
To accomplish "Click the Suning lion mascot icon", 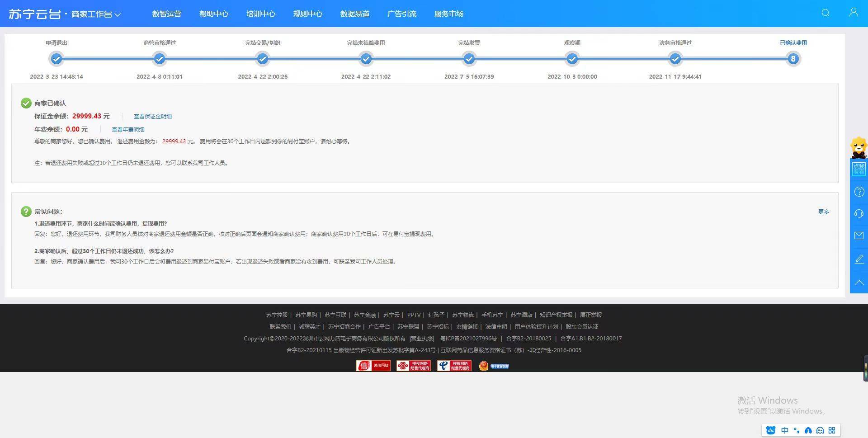I will (859, 148).
